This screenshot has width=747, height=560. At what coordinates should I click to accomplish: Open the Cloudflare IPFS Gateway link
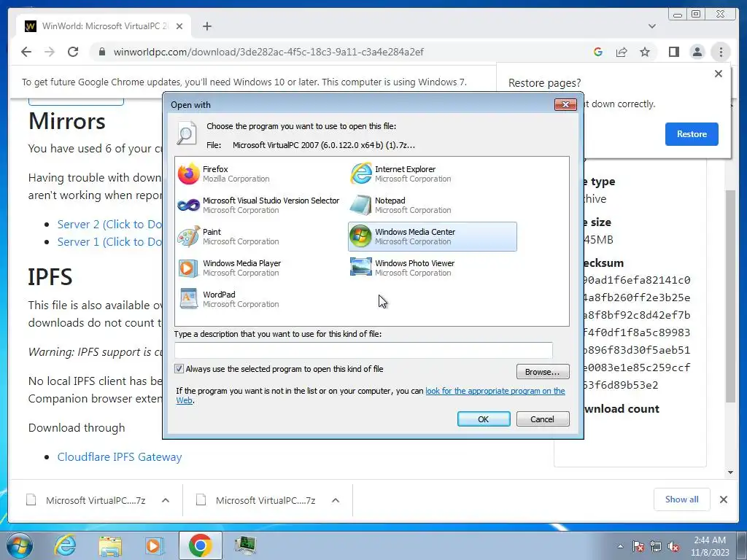tap(120, 457)
